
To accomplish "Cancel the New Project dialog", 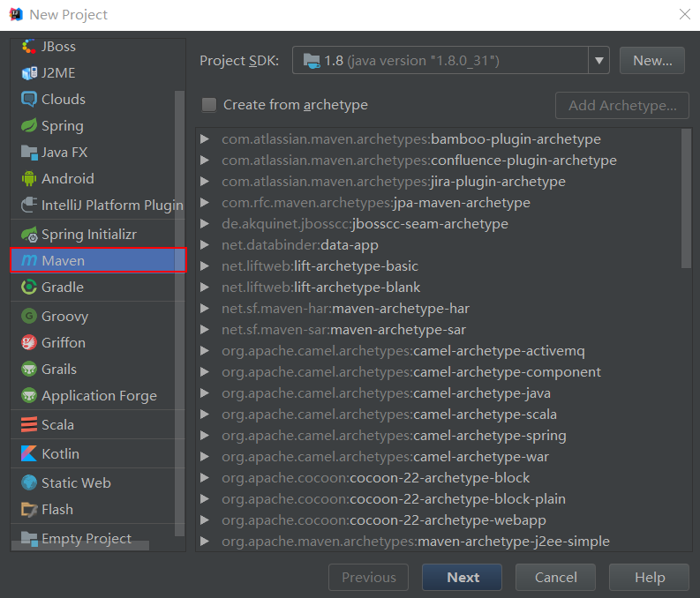I will pos(555,578).
